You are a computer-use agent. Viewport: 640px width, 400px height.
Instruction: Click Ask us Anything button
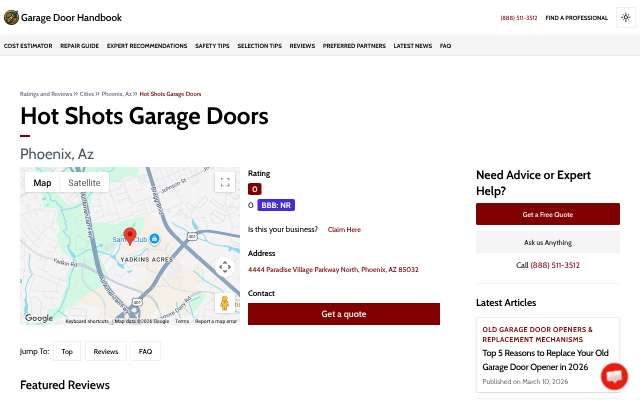[548, 242]
